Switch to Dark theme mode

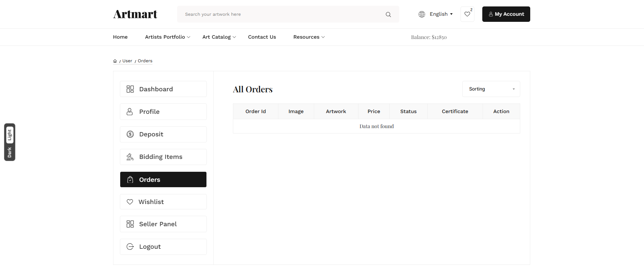(x=10, y=152)
